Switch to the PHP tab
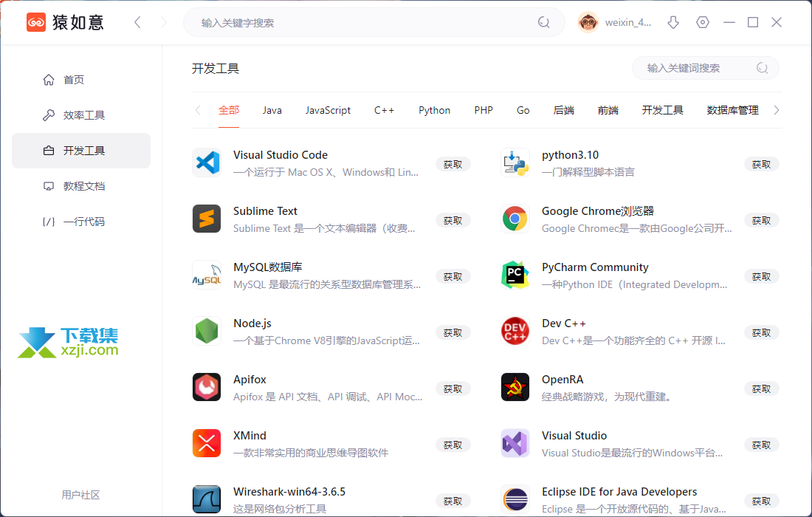This screenshot has width=812, height=517. [484, 110]
